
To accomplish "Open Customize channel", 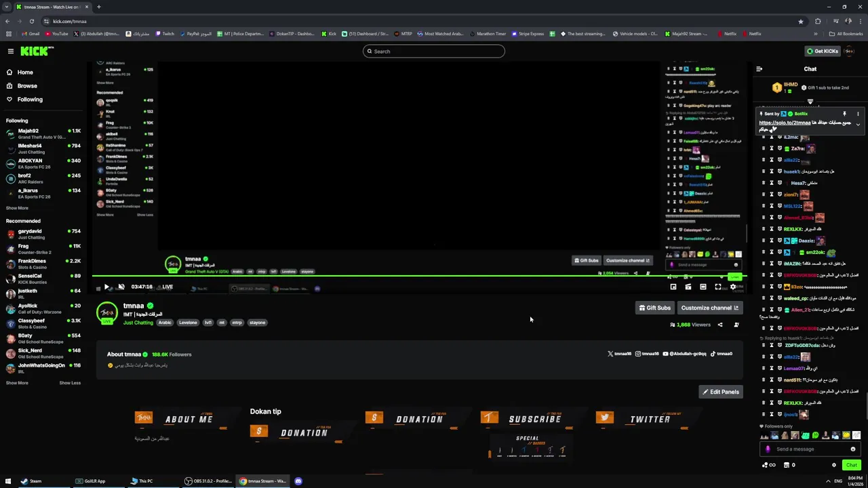I will (709, 308).
